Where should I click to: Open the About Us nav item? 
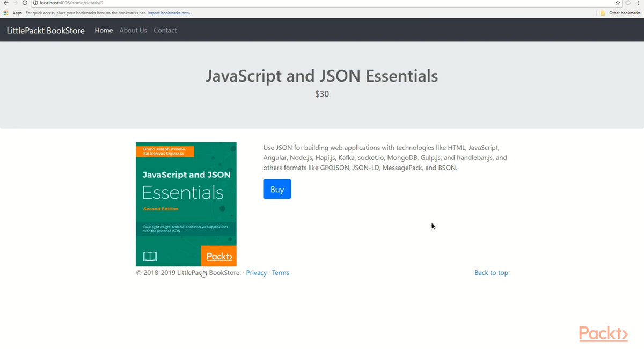133,30
